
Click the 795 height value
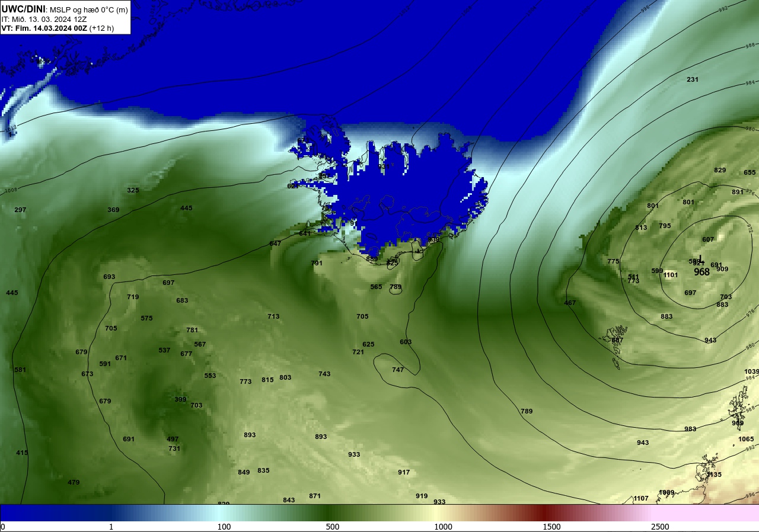(x=665, y=226)
